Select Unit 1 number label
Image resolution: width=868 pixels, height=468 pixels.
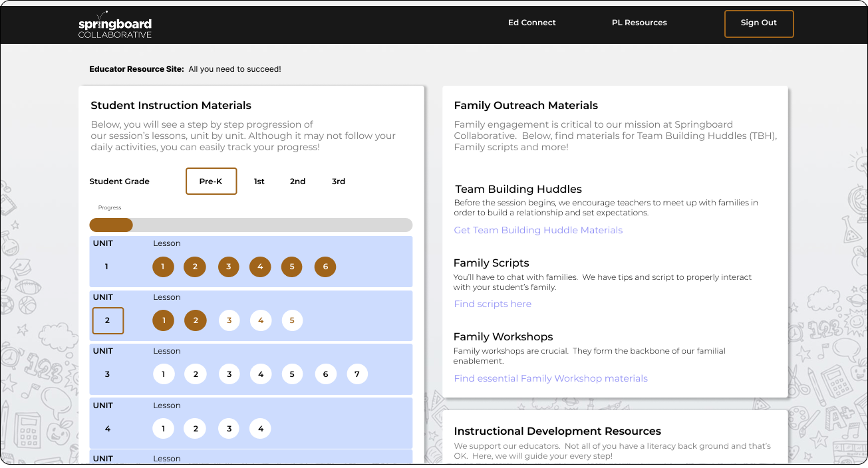pyautogui.click(x=106, y=267)
